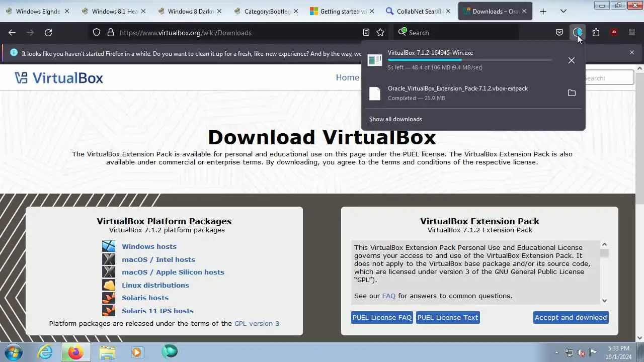The height and width of the screenshot is (362, 644).
Task: Open a new browser tab
Action: 543,11
